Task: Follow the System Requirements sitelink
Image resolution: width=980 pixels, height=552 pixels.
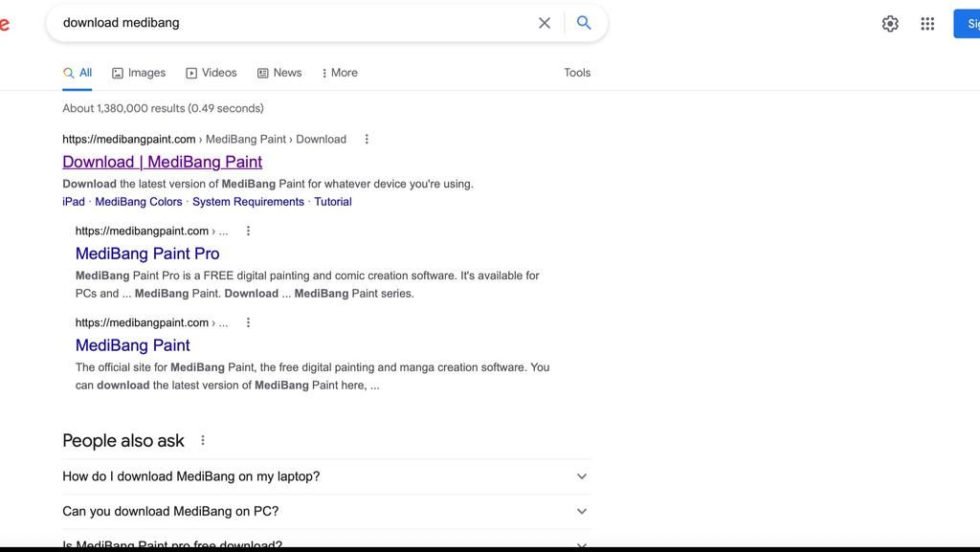Action: tap(248, 202)
